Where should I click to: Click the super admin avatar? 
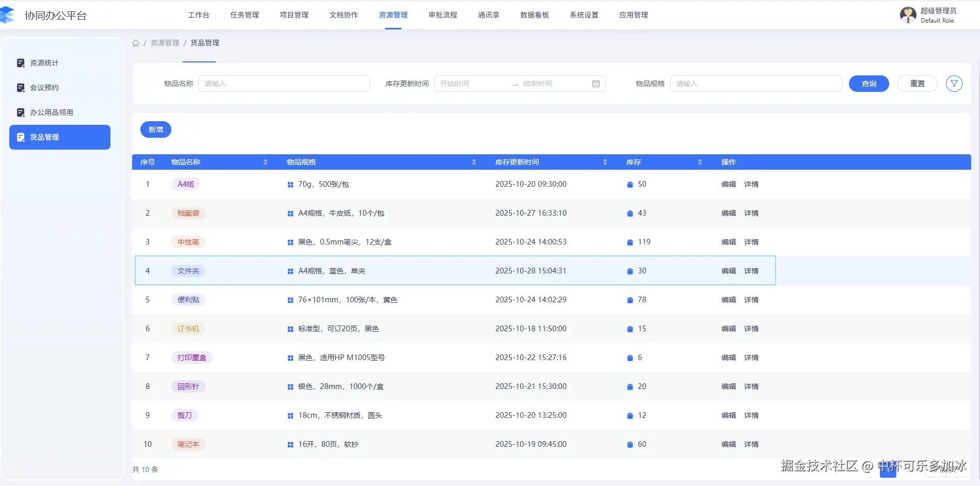coord(908,15)
